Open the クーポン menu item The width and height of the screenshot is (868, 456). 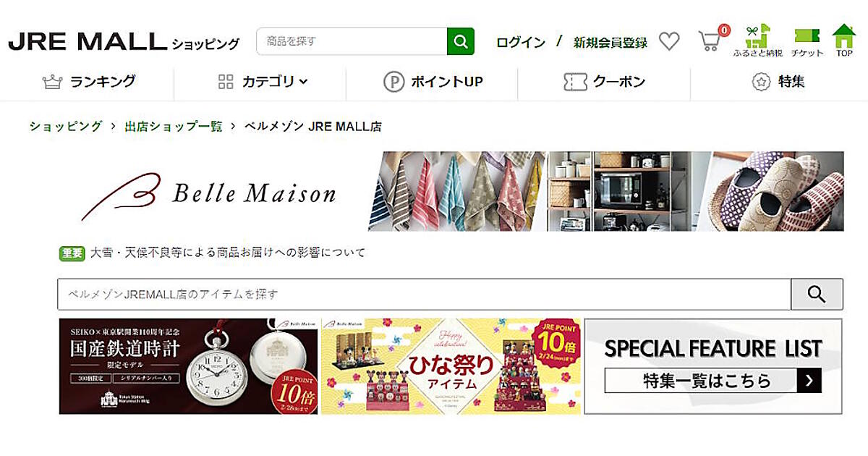pos(604,82)
